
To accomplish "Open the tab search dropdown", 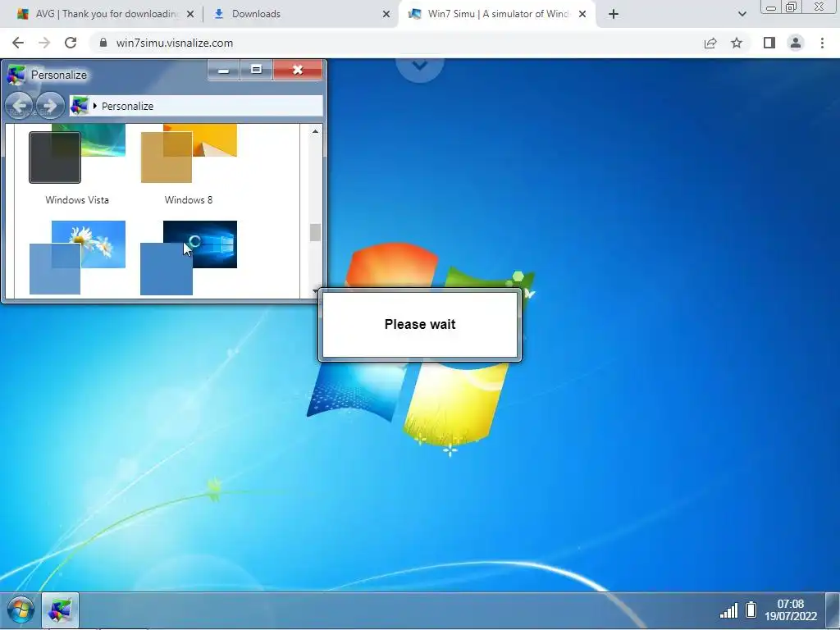I will coord(742,15).
